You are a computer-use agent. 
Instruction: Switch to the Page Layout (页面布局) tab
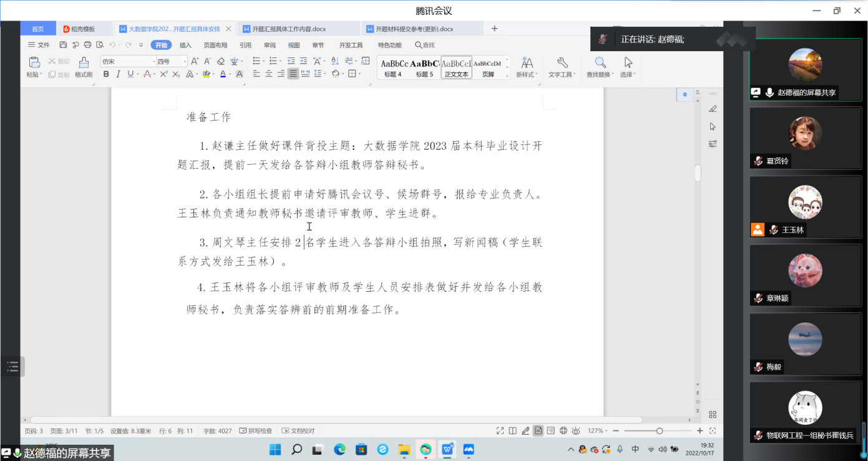point(215,45)
